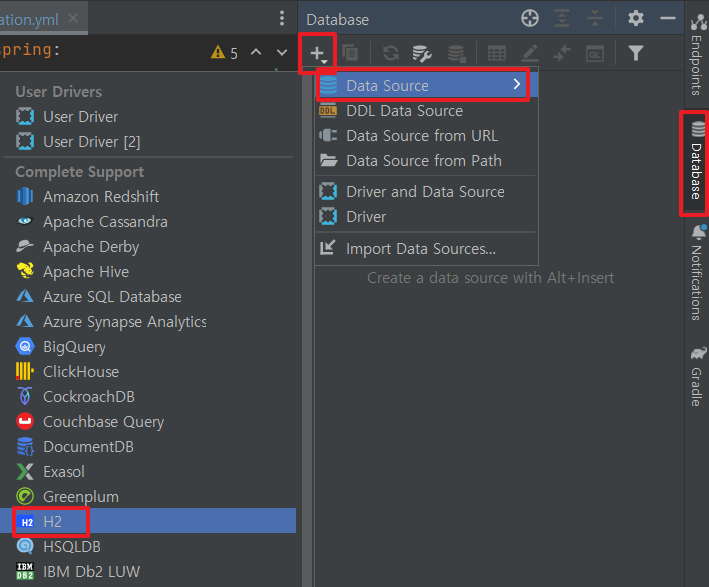
Task: Click the Duplicate data source icon
Action: point(350,53)
